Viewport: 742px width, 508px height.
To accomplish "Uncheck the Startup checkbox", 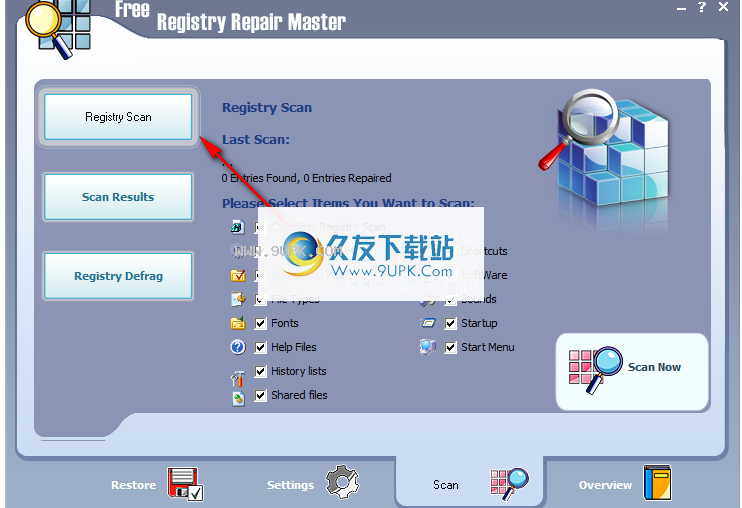I will coord(450,324).
